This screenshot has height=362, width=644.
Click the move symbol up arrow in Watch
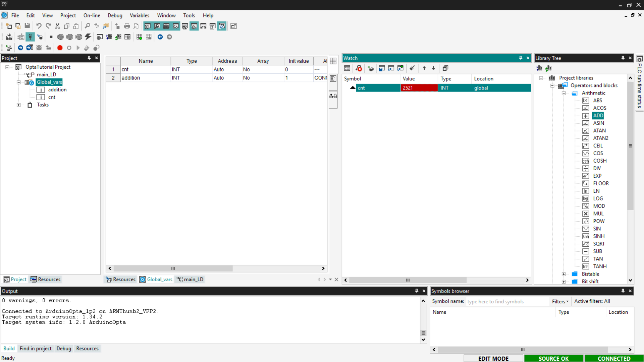click(424, 68)
